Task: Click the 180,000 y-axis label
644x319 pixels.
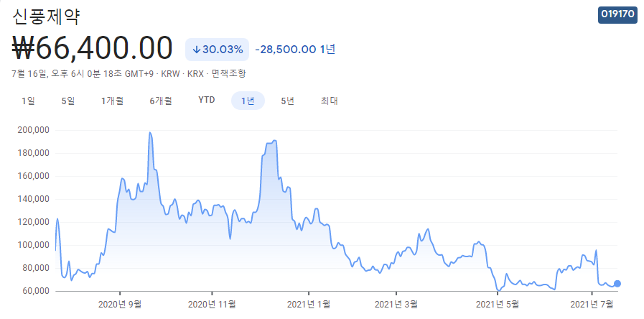Action: pyautogui.click(x=34, y=153)
